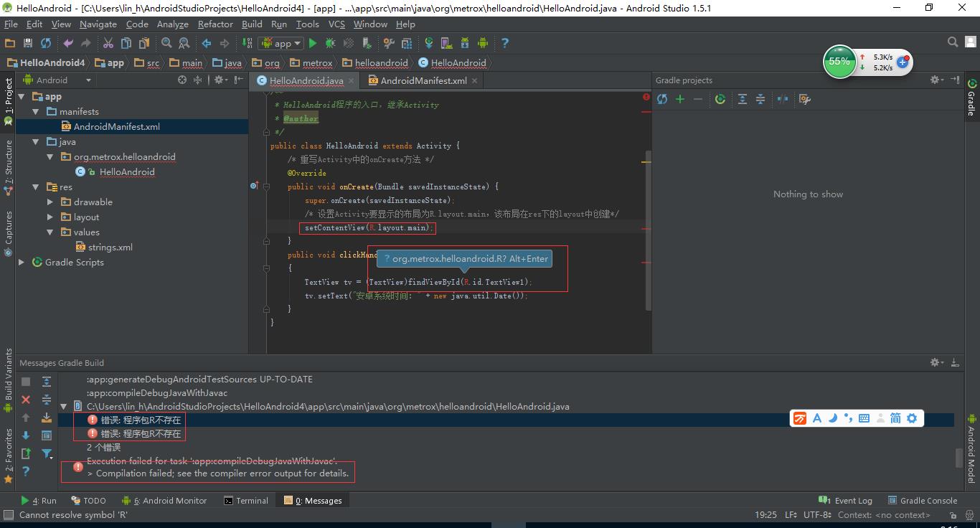Screen dimensions: 980x528
Task: Expand all icon in Gradle projects toolbar
Action: point(743,99)
